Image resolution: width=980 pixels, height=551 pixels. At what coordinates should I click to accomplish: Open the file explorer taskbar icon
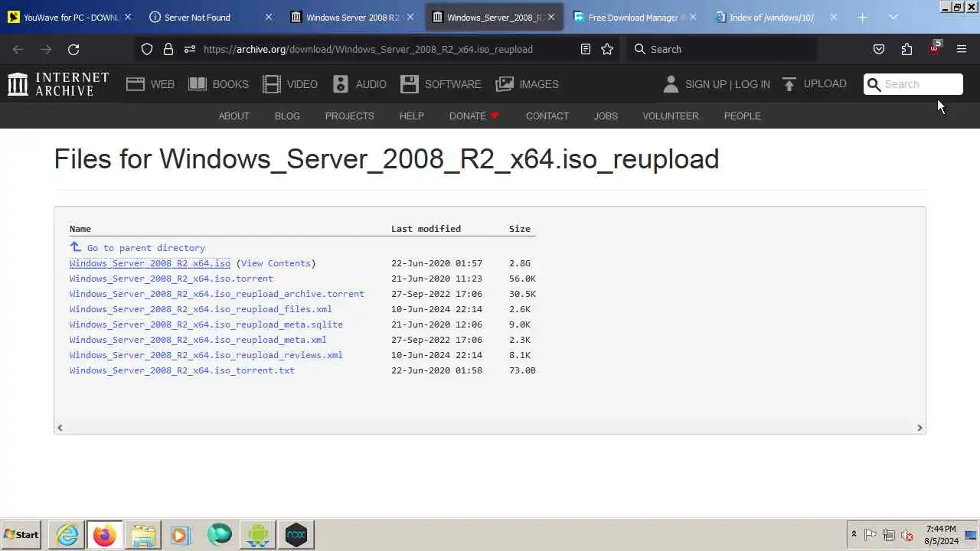tap(143, 535)
